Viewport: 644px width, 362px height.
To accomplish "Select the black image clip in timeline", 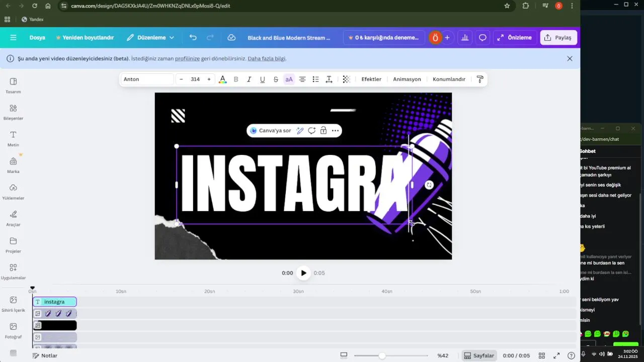I will click(55, 325).
